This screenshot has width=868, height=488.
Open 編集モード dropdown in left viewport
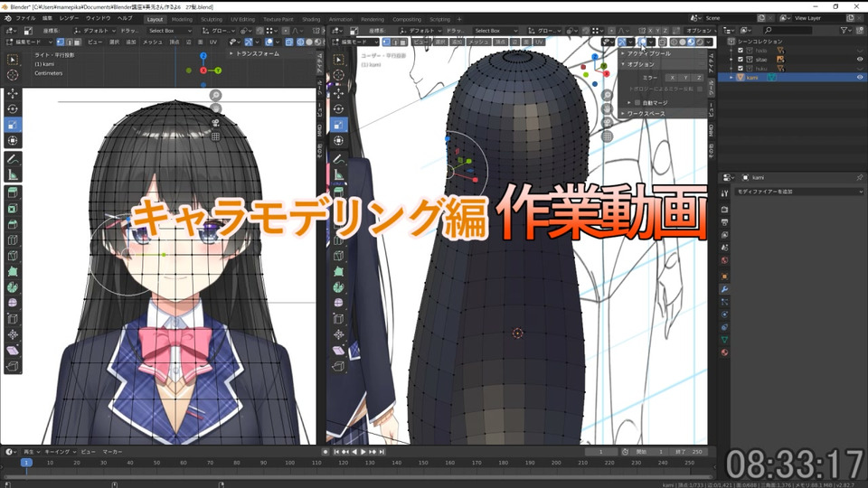[29, 42]
